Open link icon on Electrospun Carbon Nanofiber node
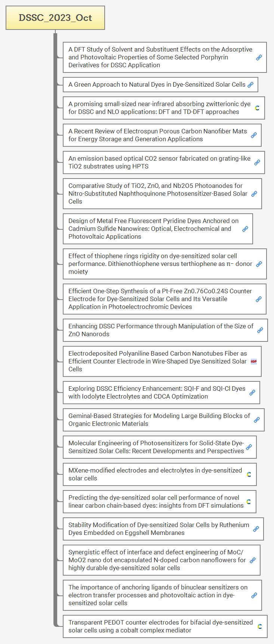 [253, 135]
